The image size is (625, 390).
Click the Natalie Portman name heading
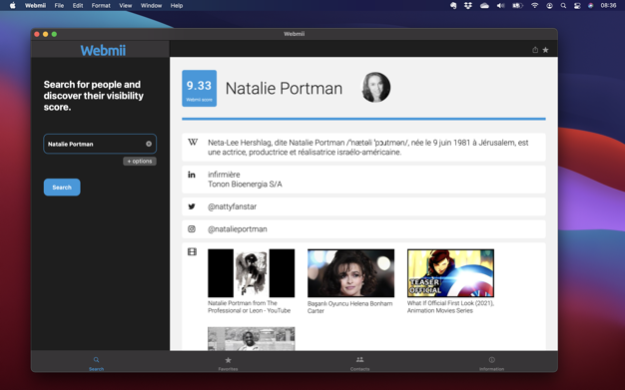click(284, 88)
